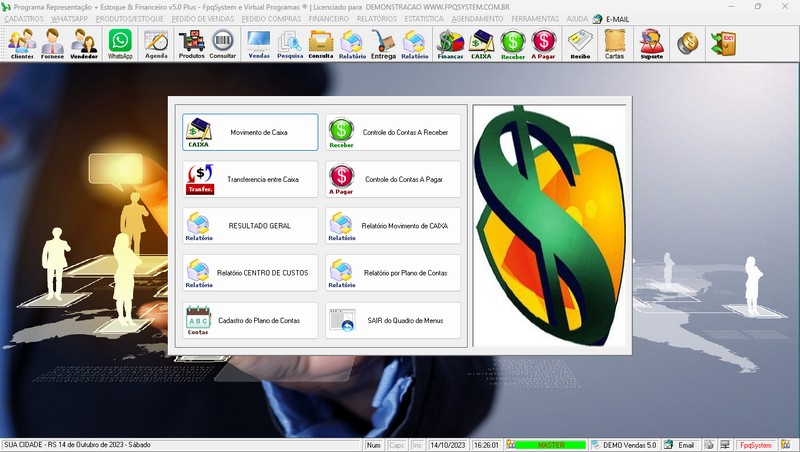Click the Email status bar entry
This screenshot has height=452, width=800.
pos(681,445)
